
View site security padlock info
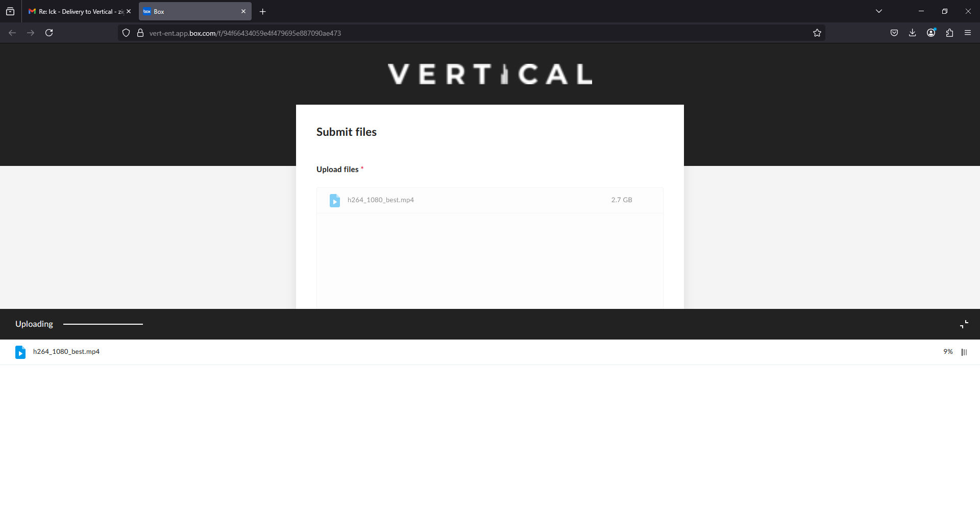(140, 33)
